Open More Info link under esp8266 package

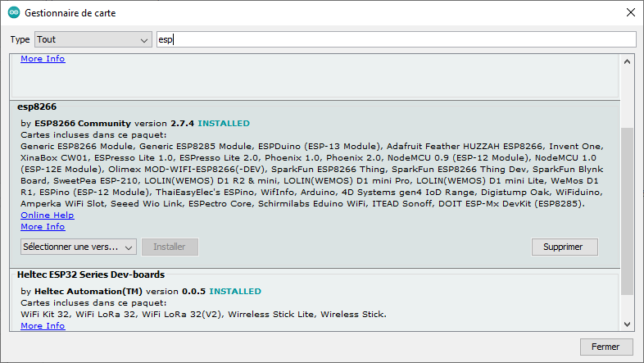click(x=43, y=227)
